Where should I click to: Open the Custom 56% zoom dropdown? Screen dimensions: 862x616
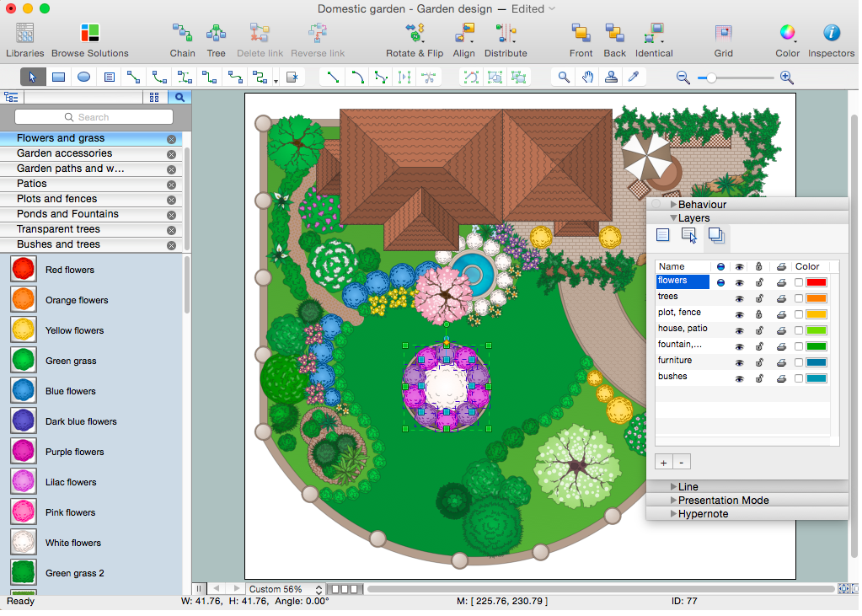[x=285, y=589]
